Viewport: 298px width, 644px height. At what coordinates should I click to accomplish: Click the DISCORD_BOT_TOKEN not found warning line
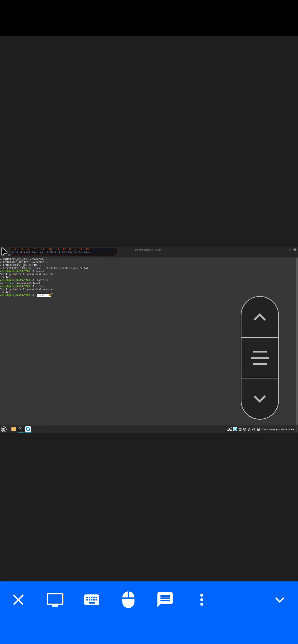point(44,268)
